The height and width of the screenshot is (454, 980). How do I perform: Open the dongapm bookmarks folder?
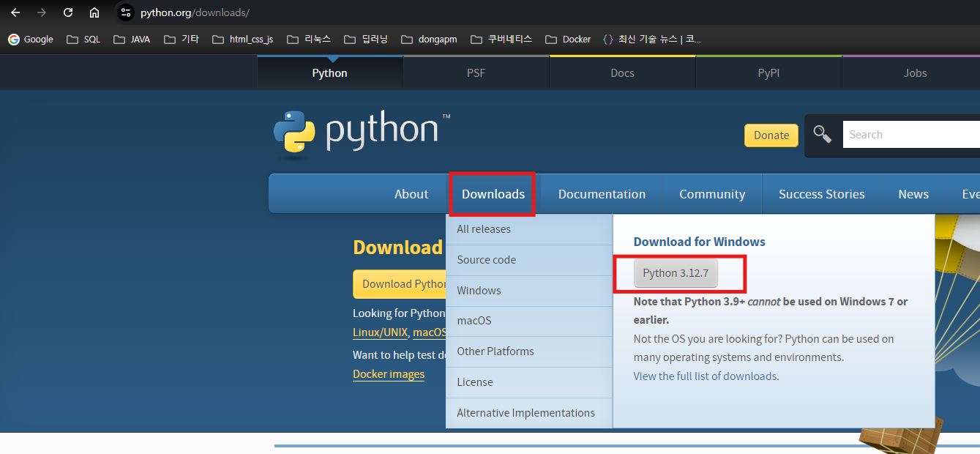tap(429, 40)
